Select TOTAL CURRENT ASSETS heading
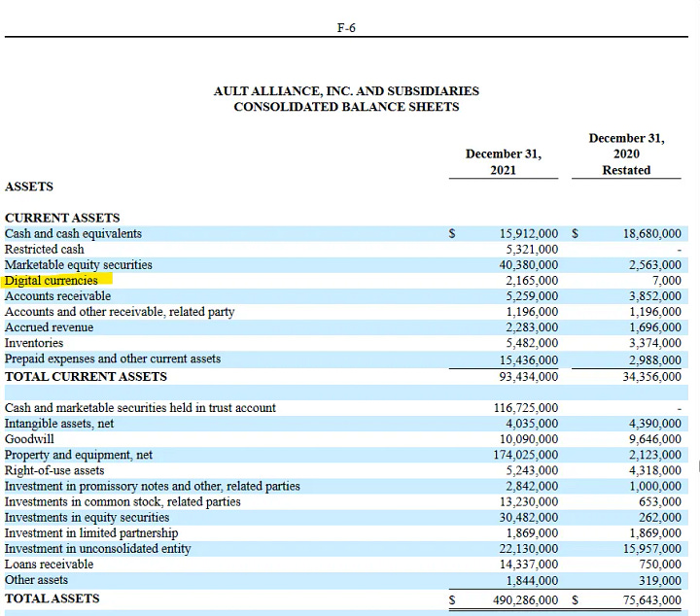Screen dimensions: 700x616 pyautogui.click(x=86, y=376)
